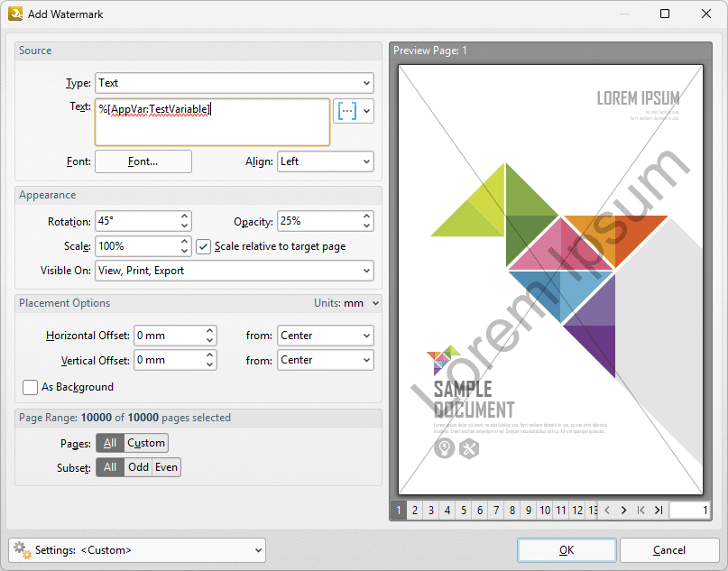Select preview page 5 tab
728x571 pixels.
[x=464, y=511]
